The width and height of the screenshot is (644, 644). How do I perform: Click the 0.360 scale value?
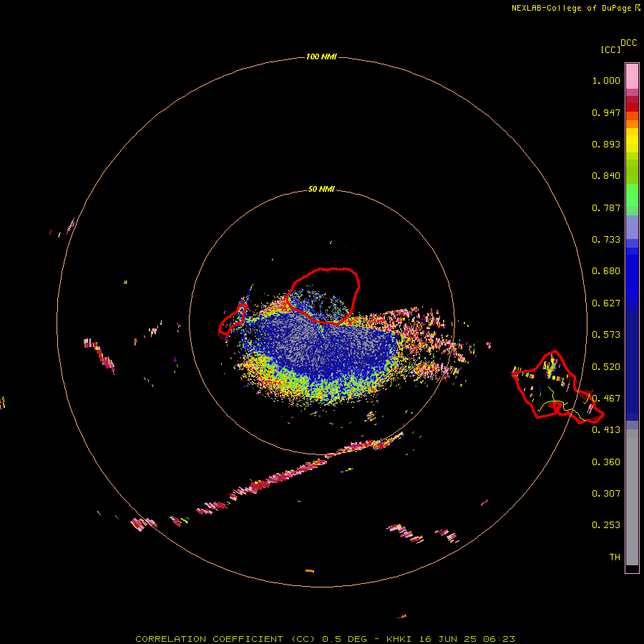point(606,462)
